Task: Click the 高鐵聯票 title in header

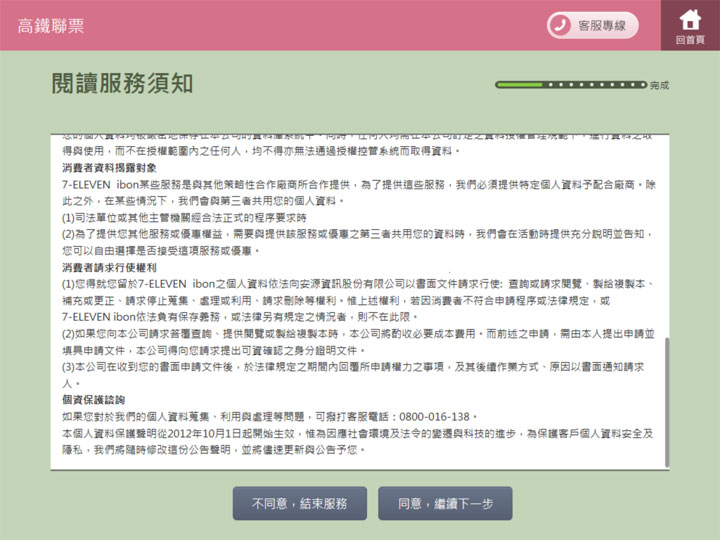Action: click(50, 26)
